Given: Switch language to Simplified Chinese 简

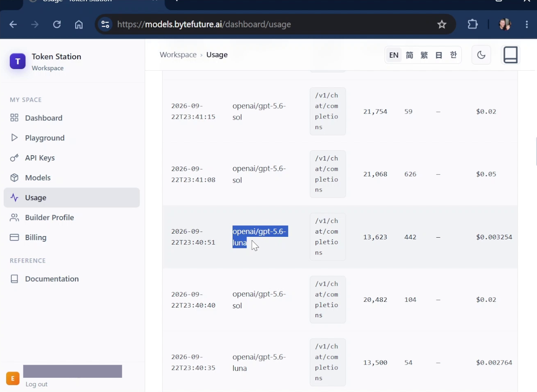Looking at the screenshot, I should click(x=409, y=55).
